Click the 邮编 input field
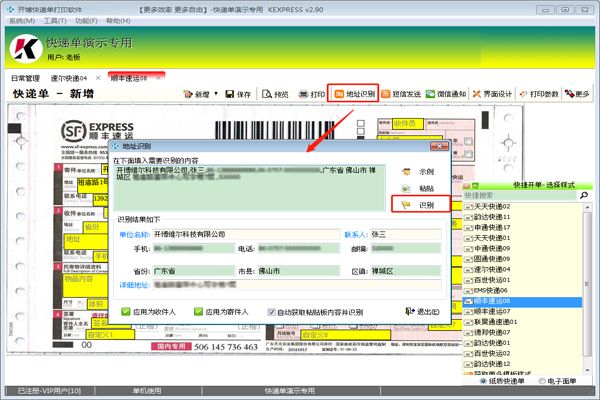 [406, 248]
